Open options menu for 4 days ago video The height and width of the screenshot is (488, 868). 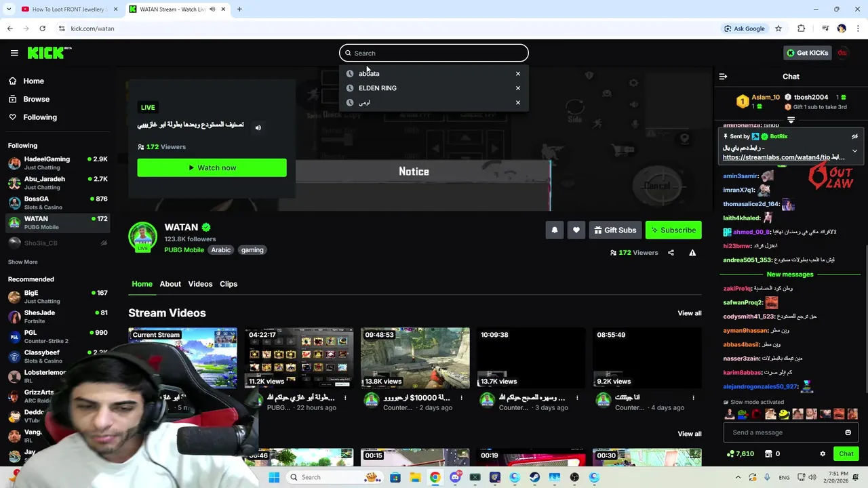[x=693, y=398]
